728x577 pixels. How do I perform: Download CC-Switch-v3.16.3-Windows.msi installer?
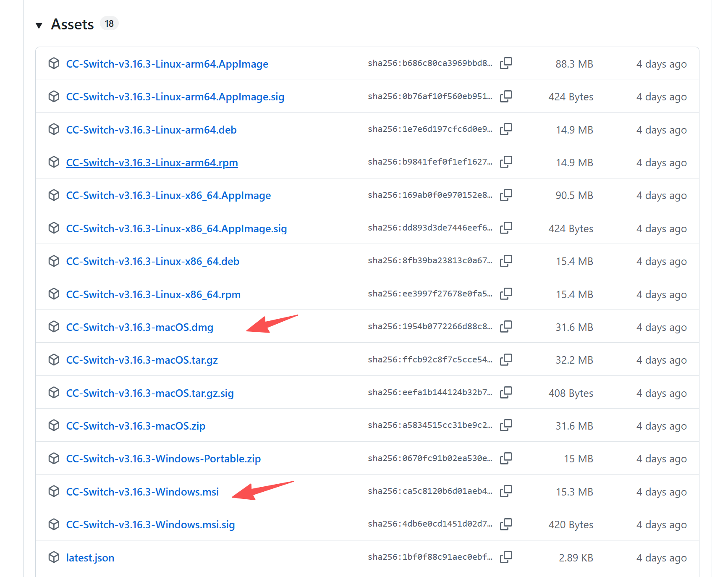(142, 492)
